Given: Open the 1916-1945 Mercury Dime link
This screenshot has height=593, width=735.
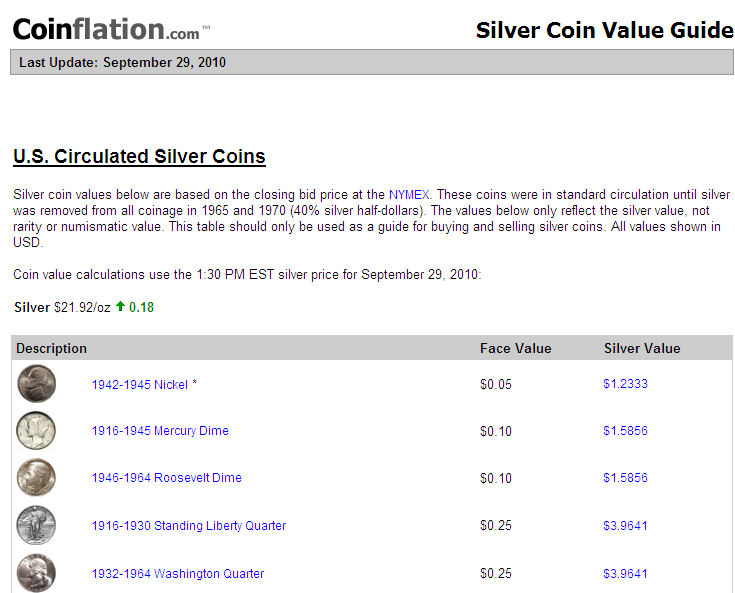Looking at the screenshot, I should click(160, 431).
